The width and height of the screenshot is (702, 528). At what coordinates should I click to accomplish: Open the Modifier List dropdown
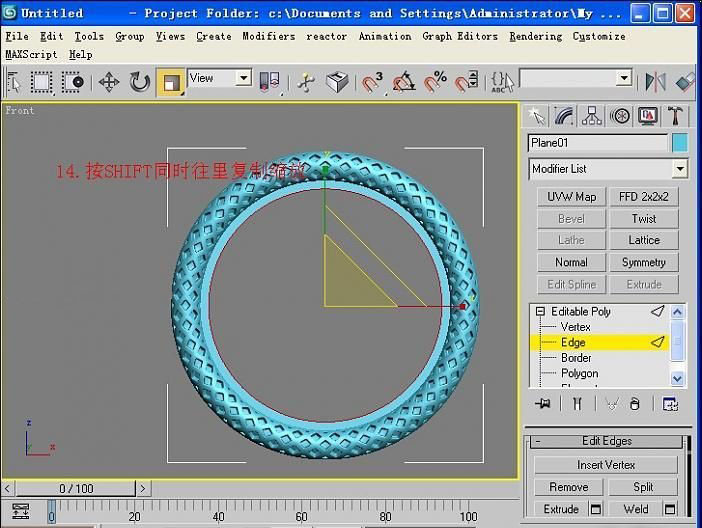pyautogui.click(x=608, y=169)
